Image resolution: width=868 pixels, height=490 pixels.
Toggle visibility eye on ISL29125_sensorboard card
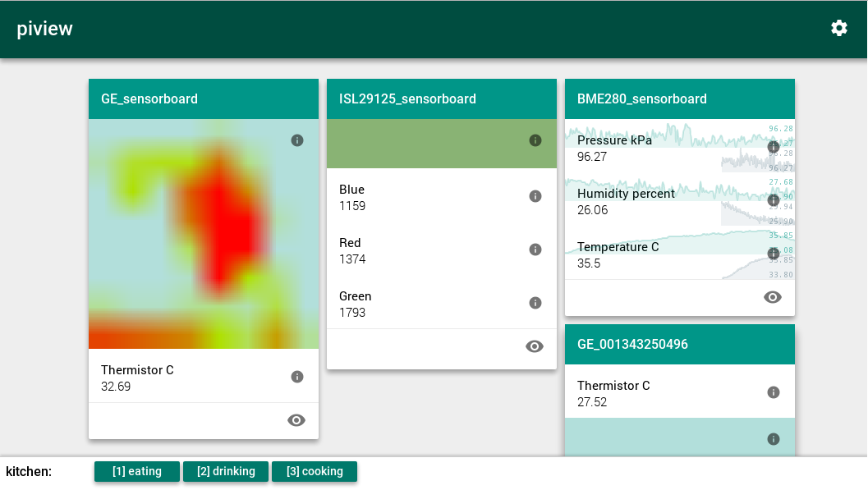535,346
